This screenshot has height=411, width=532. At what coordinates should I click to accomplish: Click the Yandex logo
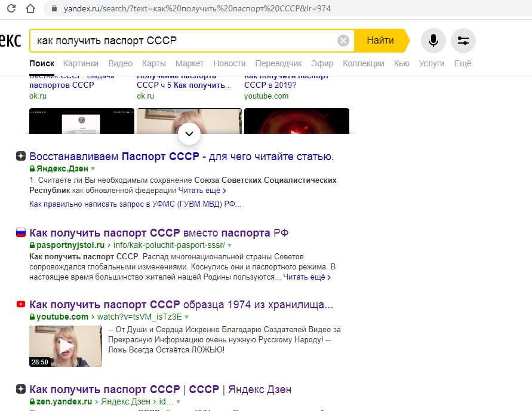coord(10,41)
